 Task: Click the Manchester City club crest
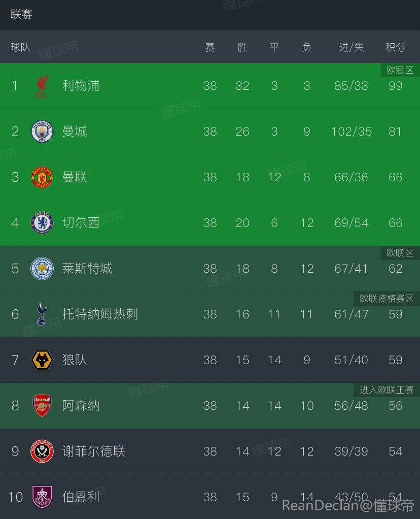[42, 132]
